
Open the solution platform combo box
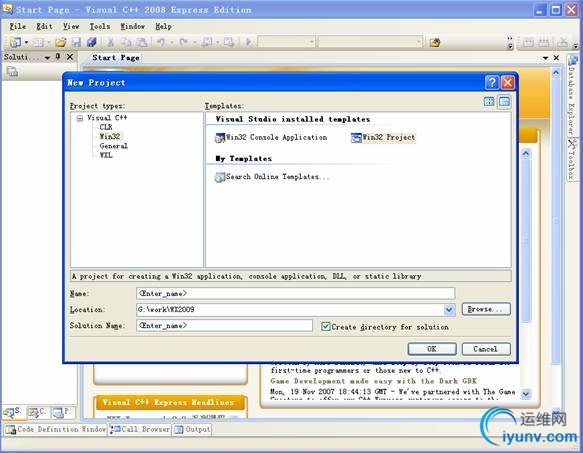click(371, 42)
